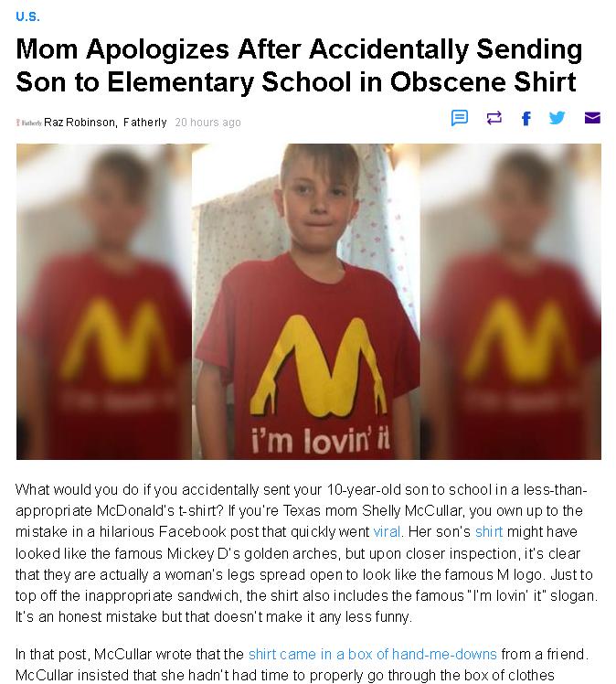Open the Fatherly source link

click(144, 123)
